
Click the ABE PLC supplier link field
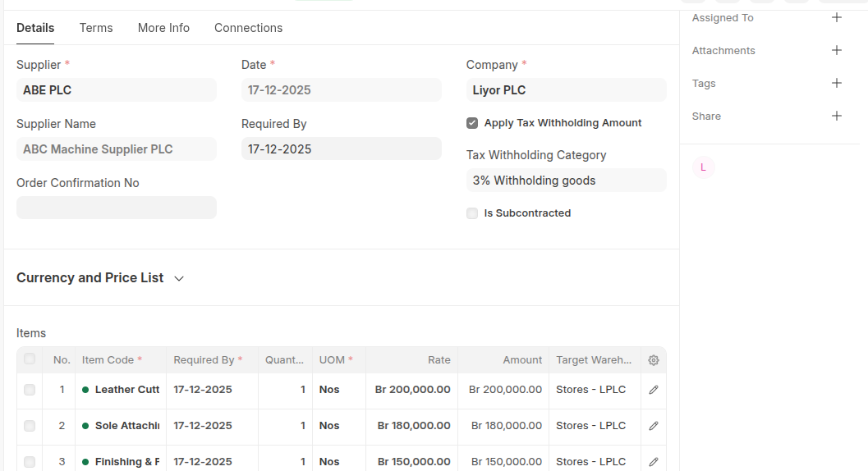[x=116, y=90]
